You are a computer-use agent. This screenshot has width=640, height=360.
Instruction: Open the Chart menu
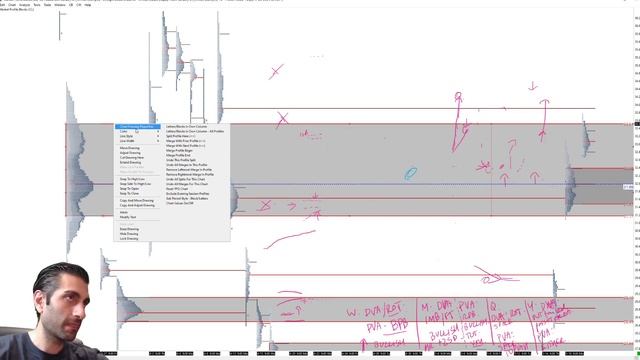[x=12, y=5]
